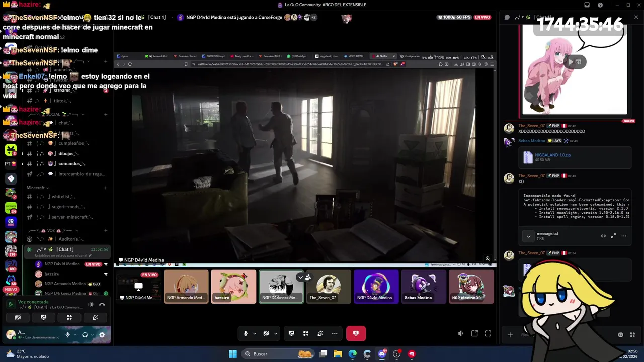Collapse the VOZ category

click(53, 231)
